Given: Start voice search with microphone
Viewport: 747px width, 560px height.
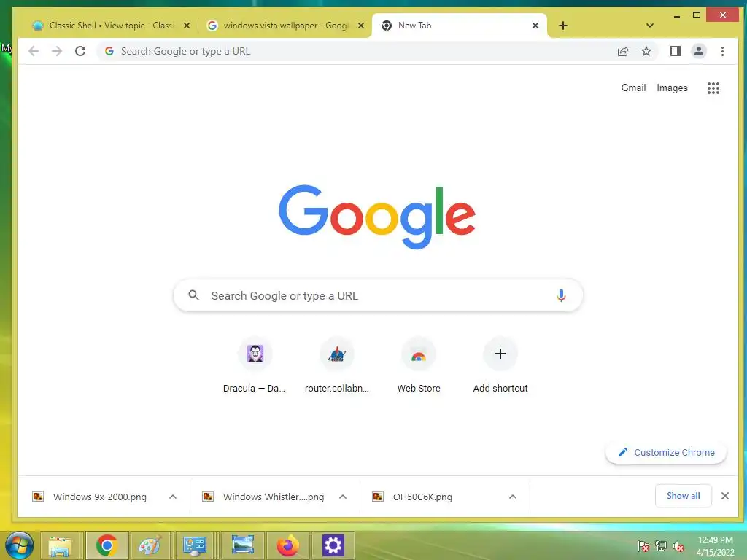Looking at the screenshot, I should [561, 296].
